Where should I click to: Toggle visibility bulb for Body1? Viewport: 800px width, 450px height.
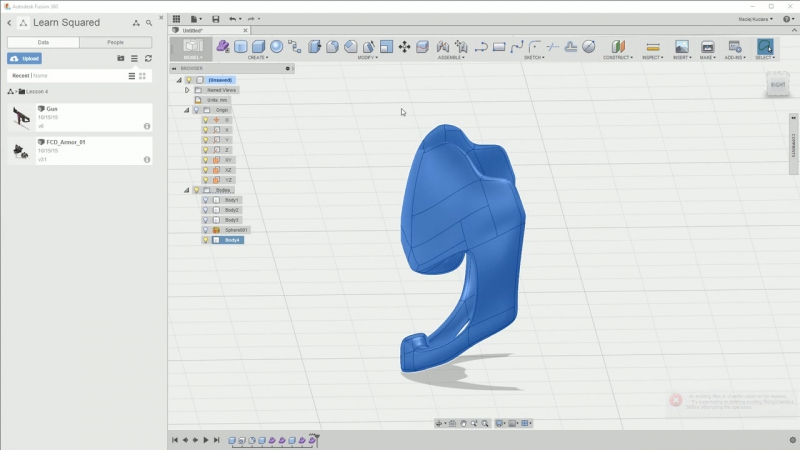206,200
